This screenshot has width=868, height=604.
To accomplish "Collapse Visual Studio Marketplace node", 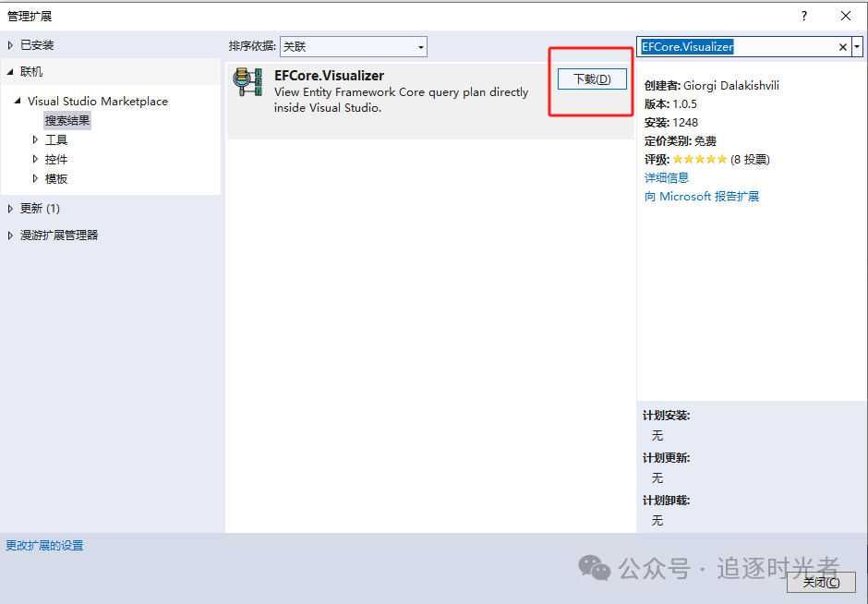I will 18,101.
